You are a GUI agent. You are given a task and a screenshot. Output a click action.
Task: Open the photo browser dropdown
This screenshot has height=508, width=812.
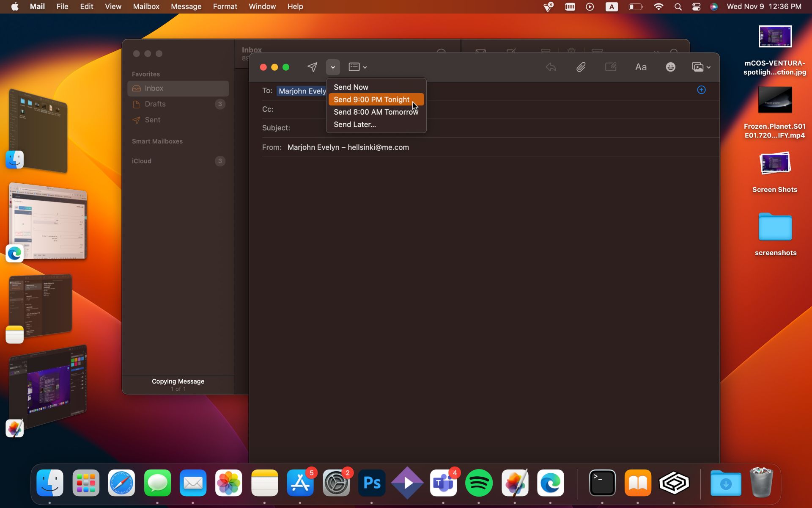701,67
